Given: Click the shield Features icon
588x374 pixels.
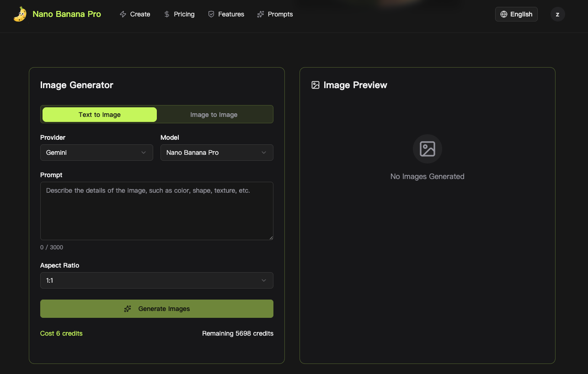Looking at the screenshot, I should [x=211, y=14].
